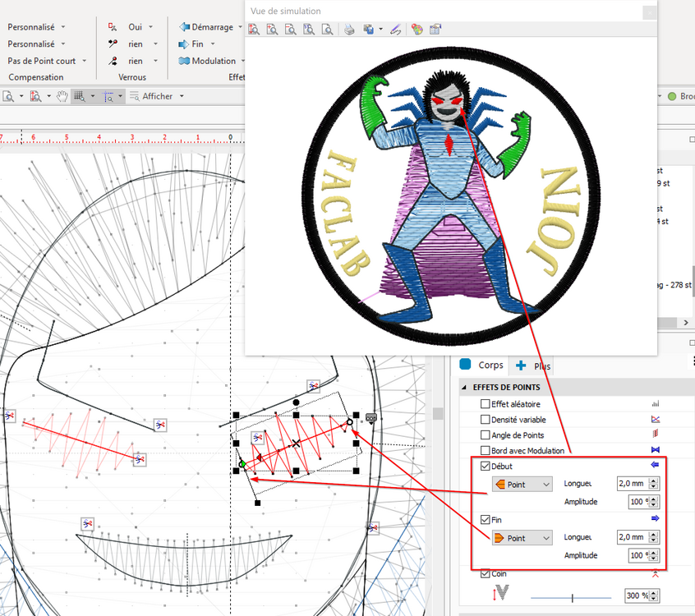The height and width of the screenshot is (616, 695).
Task: Click the Verrous group label
Action: coord(132,77)
